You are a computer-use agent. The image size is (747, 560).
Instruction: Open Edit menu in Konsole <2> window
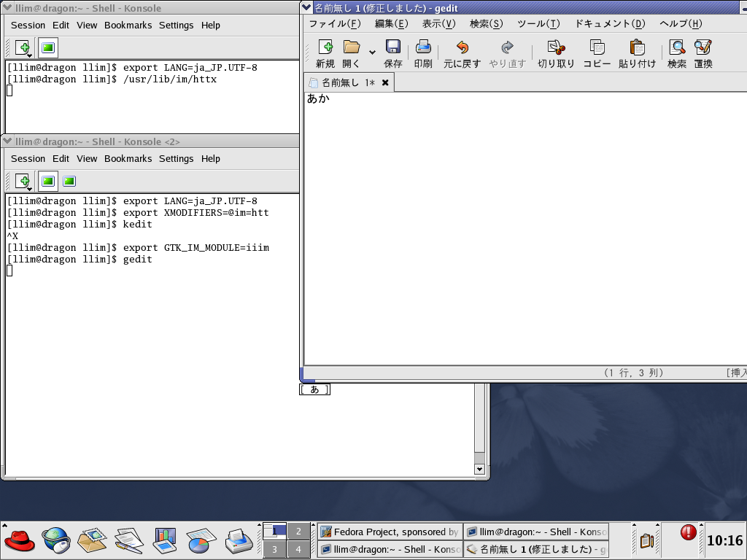61,158
